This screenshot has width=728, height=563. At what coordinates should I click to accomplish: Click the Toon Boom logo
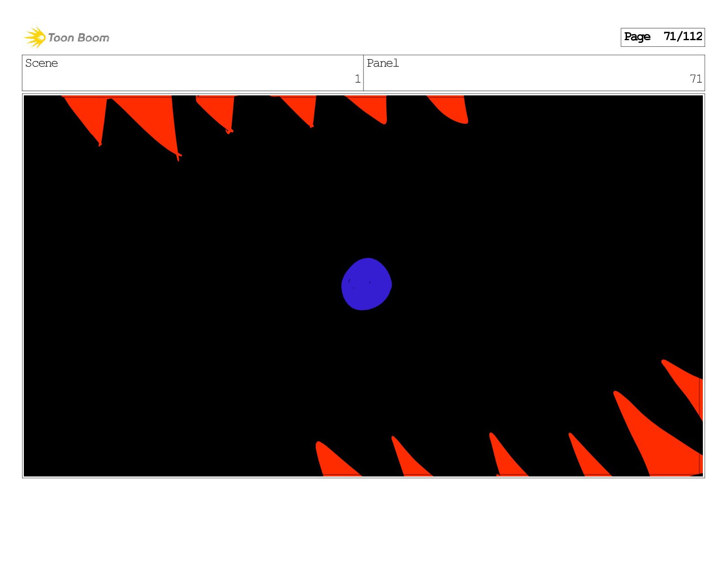[66, 37]
